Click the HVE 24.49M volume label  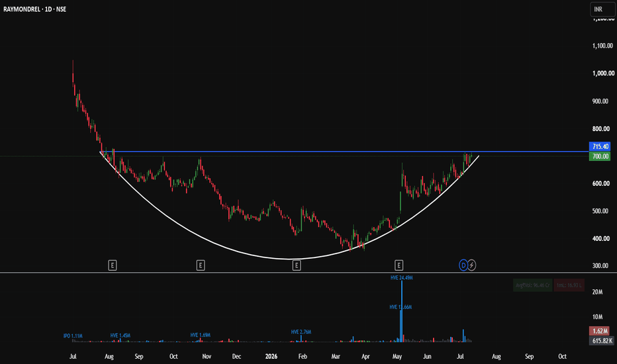(401, 278)
